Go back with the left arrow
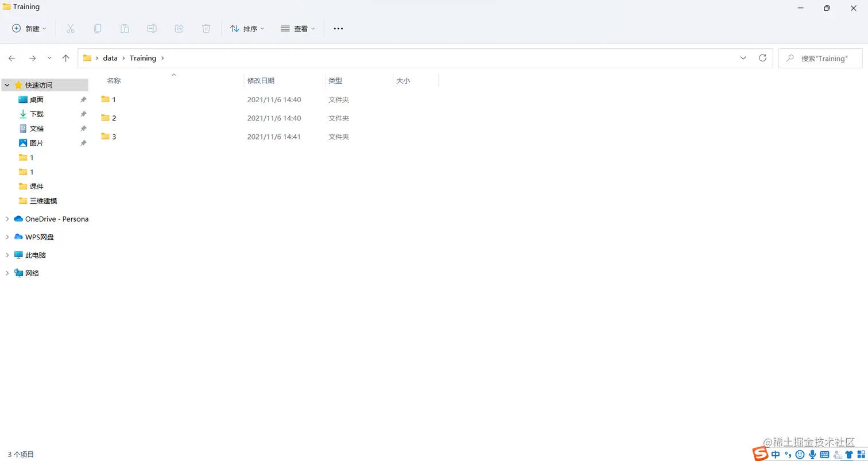 tap(12, 58)
